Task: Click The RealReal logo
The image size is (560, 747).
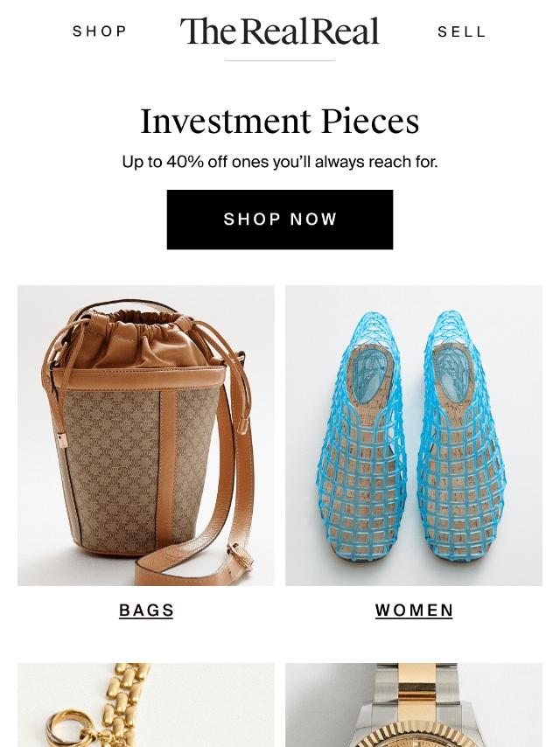Action: click(x=280, y=31)
